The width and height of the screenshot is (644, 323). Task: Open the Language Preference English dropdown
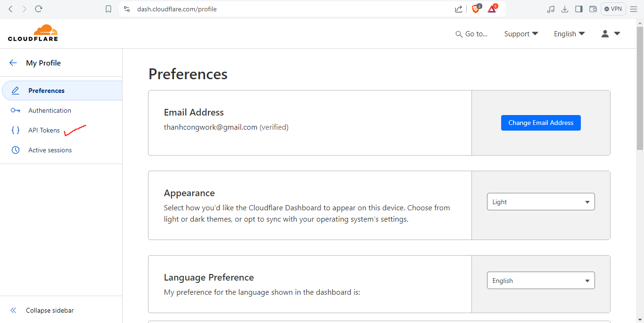tap(541, 281)
